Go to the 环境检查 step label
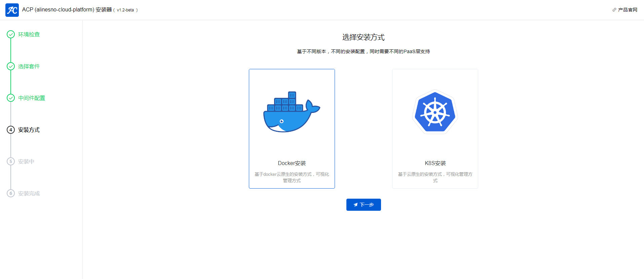This screenshot has width=644, height=279. [x=29, y=34]
